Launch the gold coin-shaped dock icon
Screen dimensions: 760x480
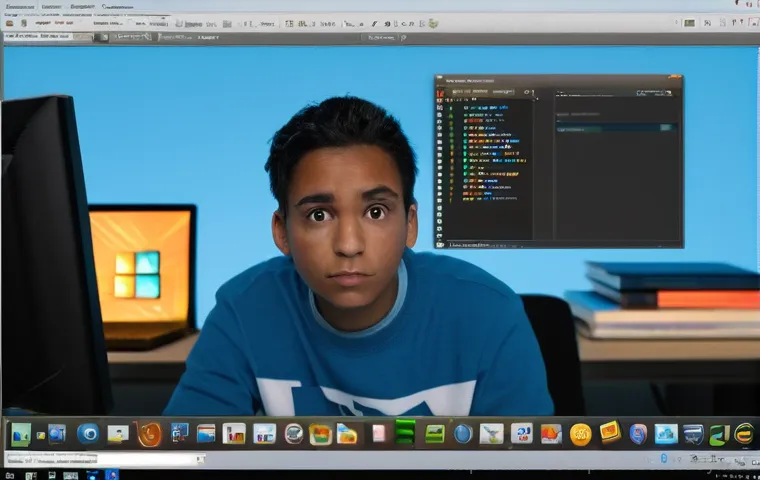pyautogui.click(x=580, y=434)
